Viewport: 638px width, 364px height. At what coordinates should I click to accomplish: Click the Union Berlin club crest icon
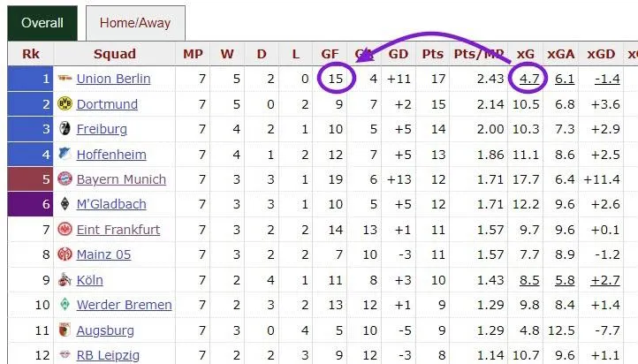click(x=65, y=79)
